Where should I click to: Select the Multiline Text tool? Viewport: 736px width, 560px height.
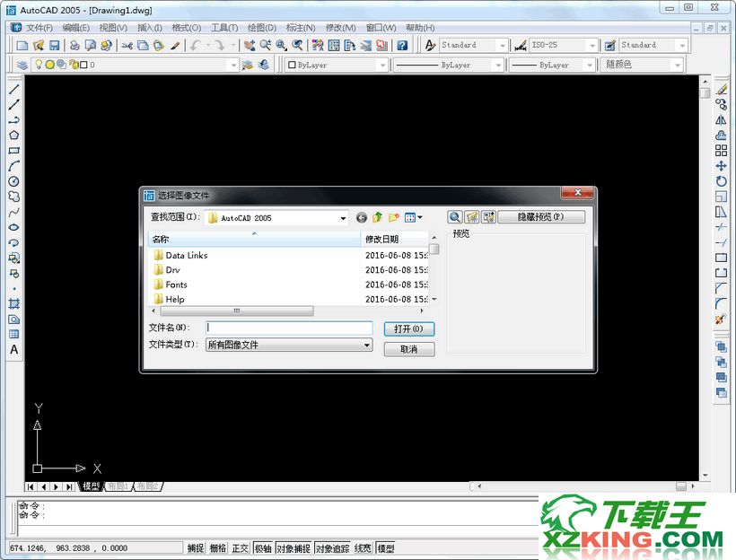point(14,350)
